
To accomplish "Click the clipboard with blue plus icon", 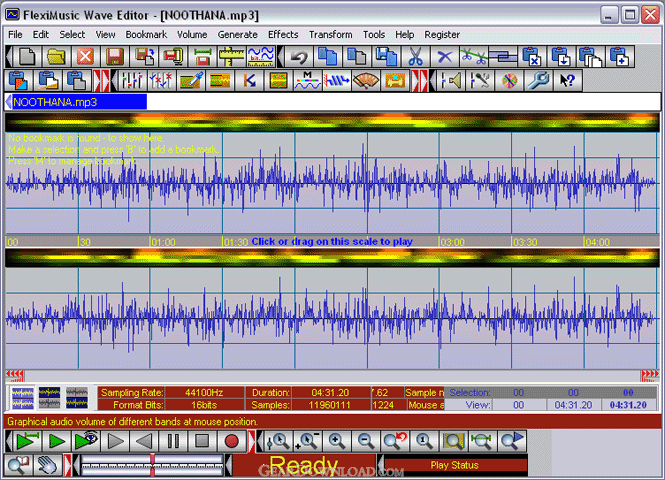I will click(x=620, y=56).
